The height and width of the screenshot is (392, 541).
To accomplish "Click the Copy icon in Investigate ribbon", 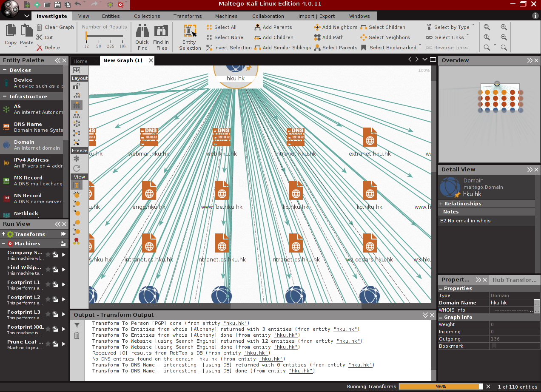I will click(x=11, y=31).
